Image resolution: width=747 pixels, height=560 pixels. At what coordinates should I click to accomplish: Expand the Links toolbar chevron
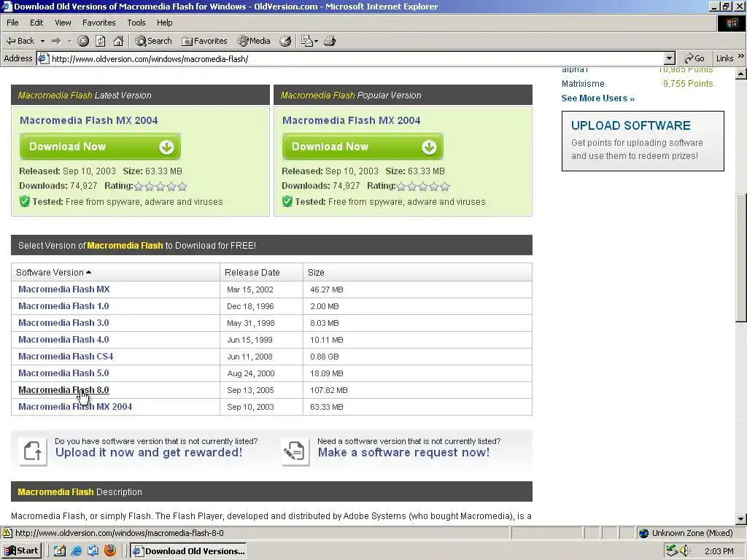pyautogui.click(x=741, y=56)
